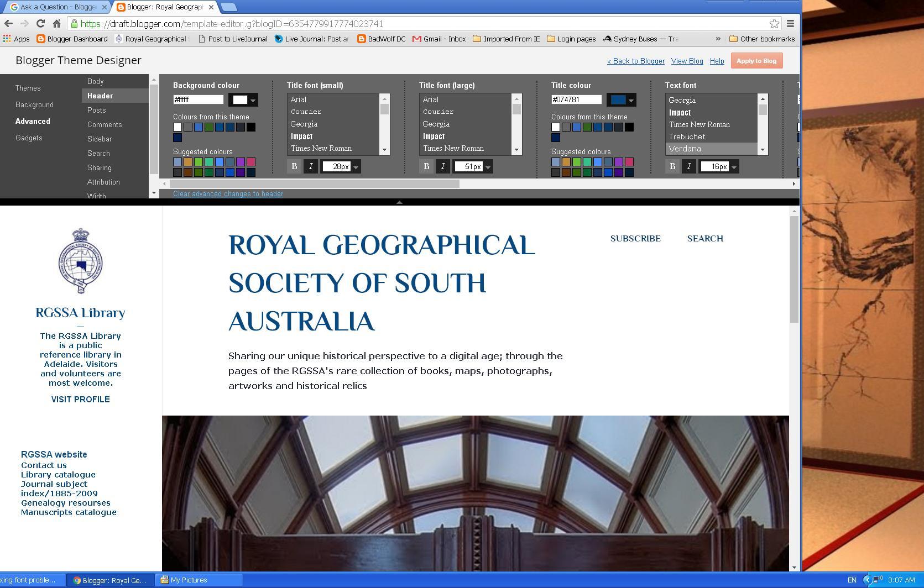
Task: Click the Apply to Blog button
Action: pos(756,61)
